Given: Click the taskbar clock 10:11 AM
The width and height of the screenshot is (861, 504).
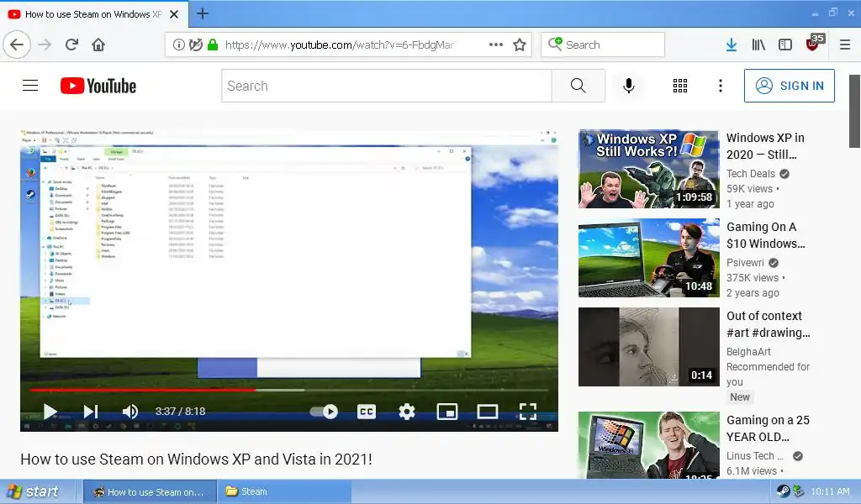Looking at the screenshot, I should [830, 491].
